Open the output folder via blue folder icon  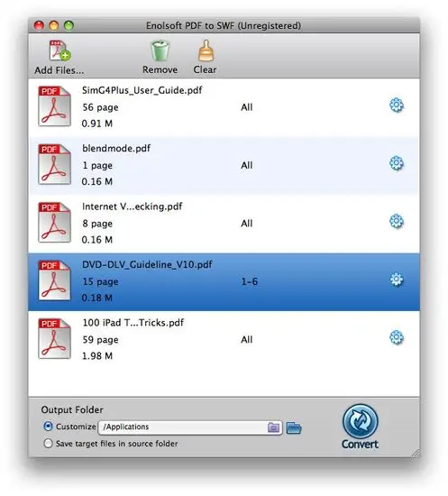294,428
